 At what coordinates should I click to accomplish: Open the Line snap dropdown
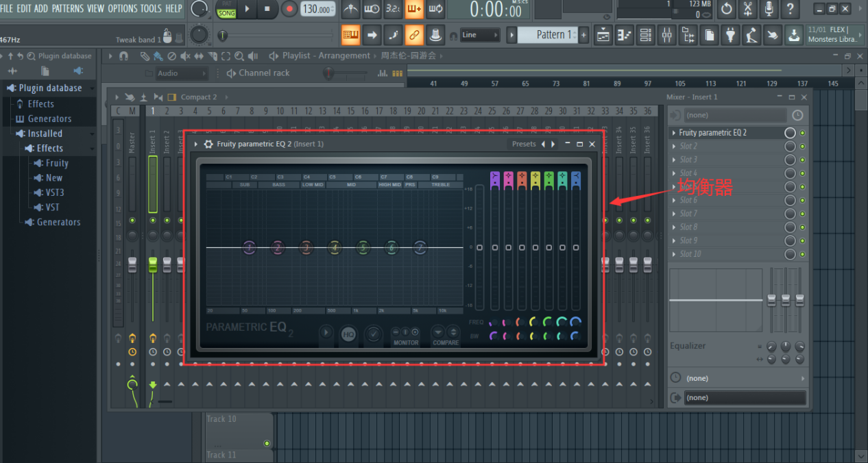click(x=479, y=34)
